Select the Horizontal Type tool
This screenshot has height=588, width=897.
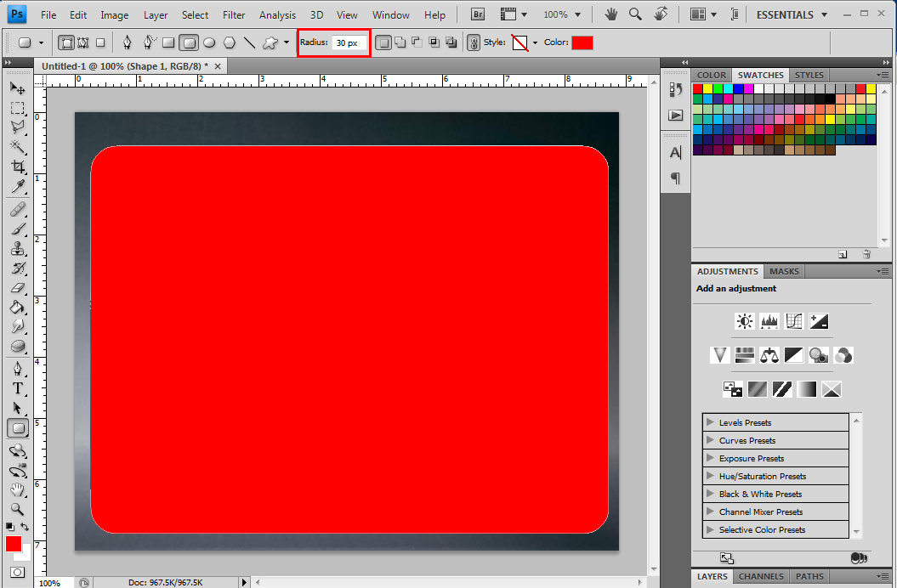point(18,387)
